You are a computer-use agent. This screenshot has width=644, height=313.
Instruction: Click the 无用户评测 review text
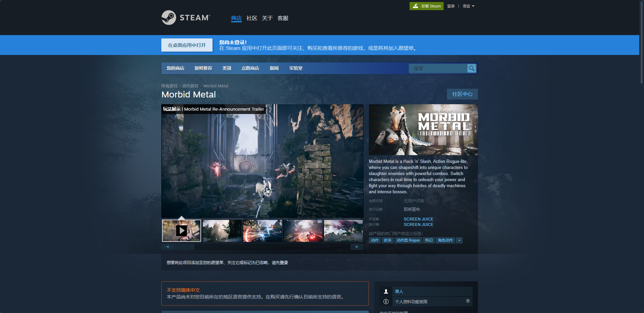[x=414, y=201]
